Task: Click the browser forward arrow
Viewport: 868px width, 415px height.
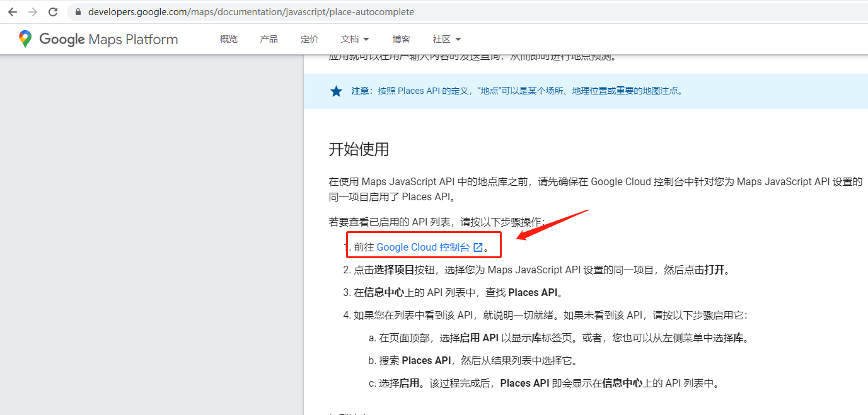Action: click(x=33, y=12)
